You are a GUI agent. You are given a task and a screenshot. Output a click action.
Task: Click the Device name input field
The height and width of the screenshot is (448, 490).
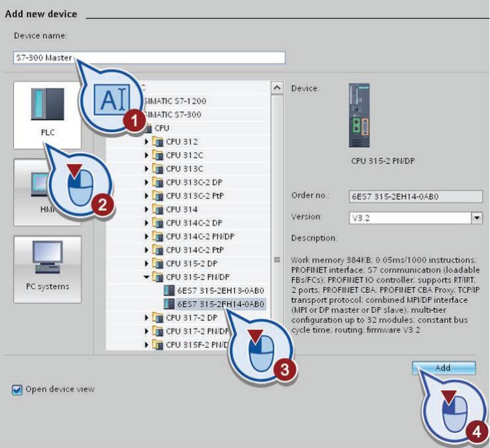(x=150, y=58)
